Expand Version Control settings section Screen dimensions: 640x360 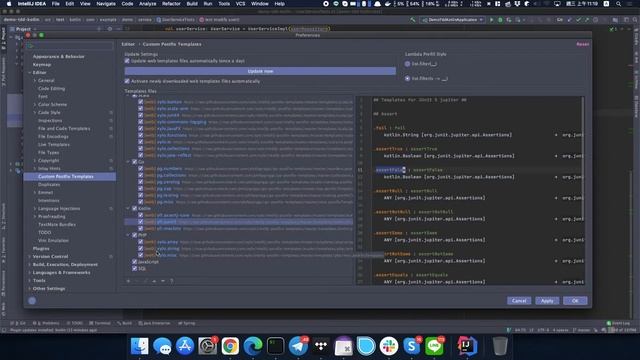pos(30,257)
